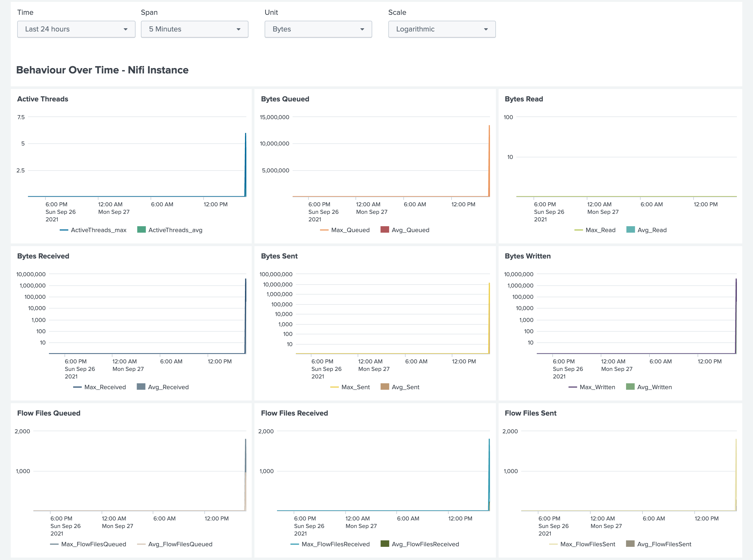Screen dimensions: 753x560
Task: Click the Behaviour Over Time heading
Action: [x=102, y=70]
